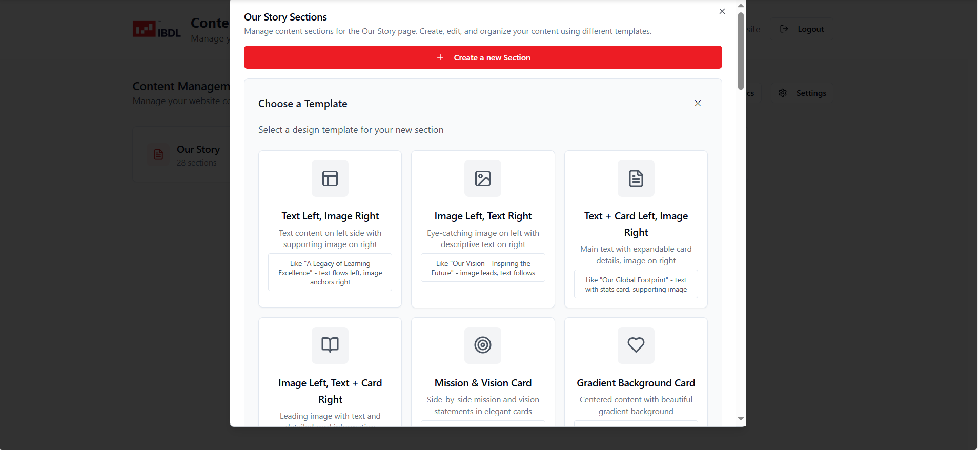Image resolution: width=980 pixels, height=450 pixels.
Task: Click the scrollbar down arrow in the dialog
Action: click(x=741, y=418)
